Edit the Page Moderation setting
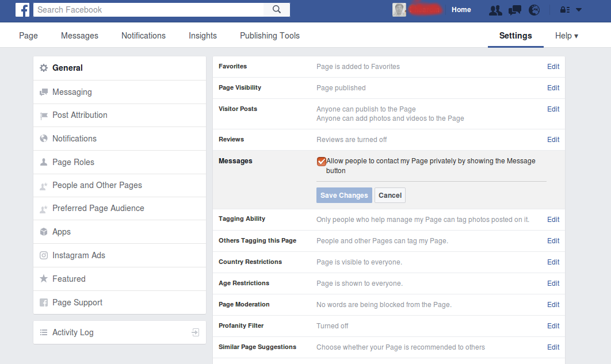 553,305
